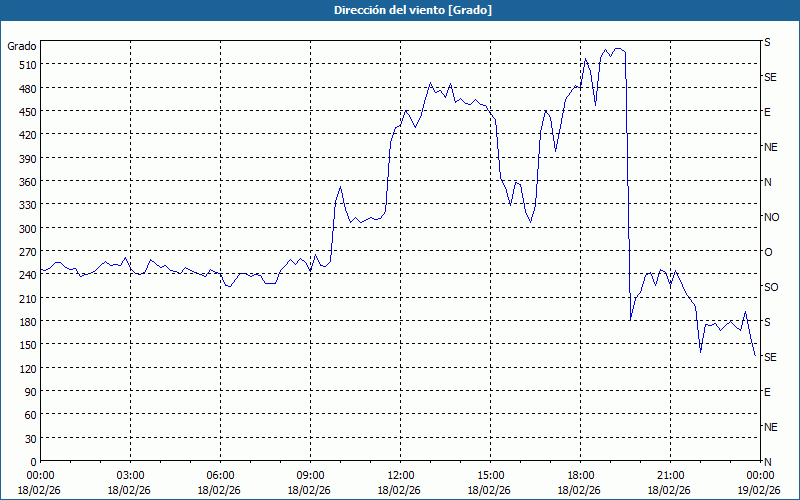Select the 09:00 time label
Viewport: 800px width, 500px height.
[310, 476]
